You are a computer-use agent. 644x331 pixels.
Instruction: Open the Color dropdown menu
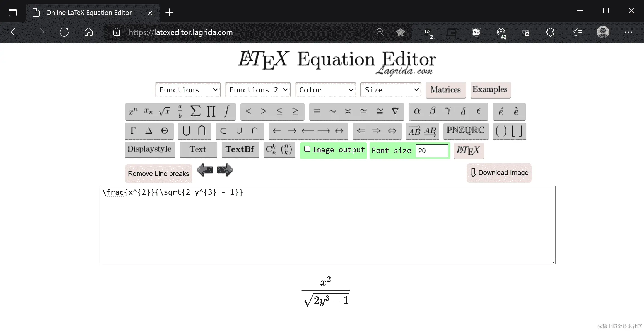click(x=325, y=90)
